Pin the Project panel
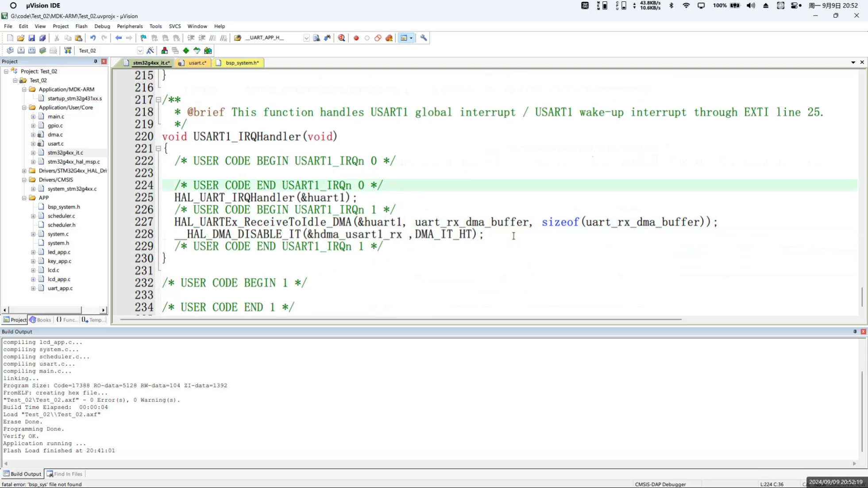Viewport: 868px width, 488px height. pyautogui.click(x=95, y=61)
